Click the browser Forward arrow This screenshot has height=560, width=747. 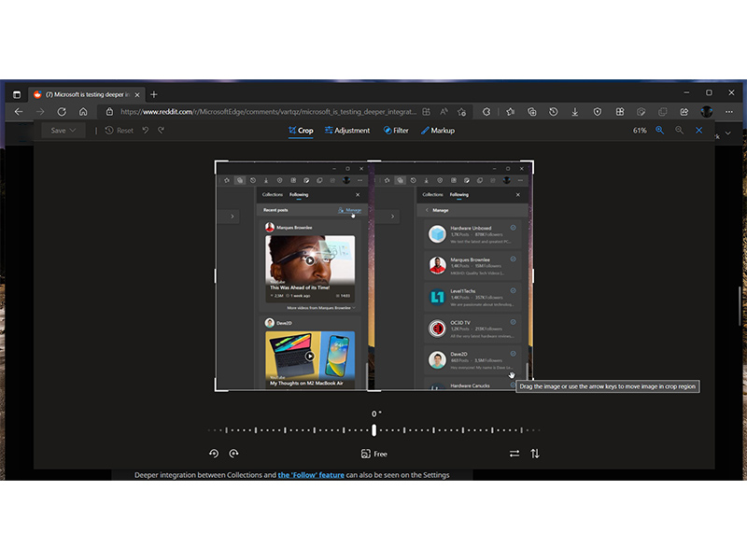[x=40, y=112]
